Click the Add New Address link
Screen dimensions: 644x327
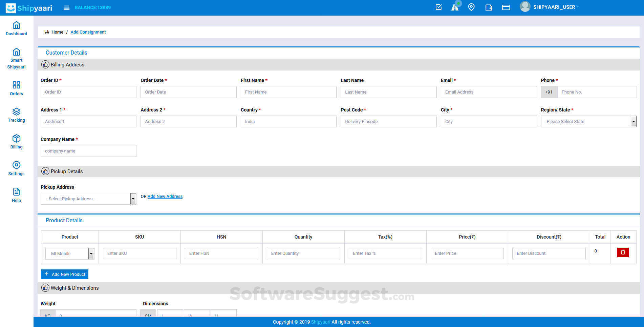click(165, 197)
